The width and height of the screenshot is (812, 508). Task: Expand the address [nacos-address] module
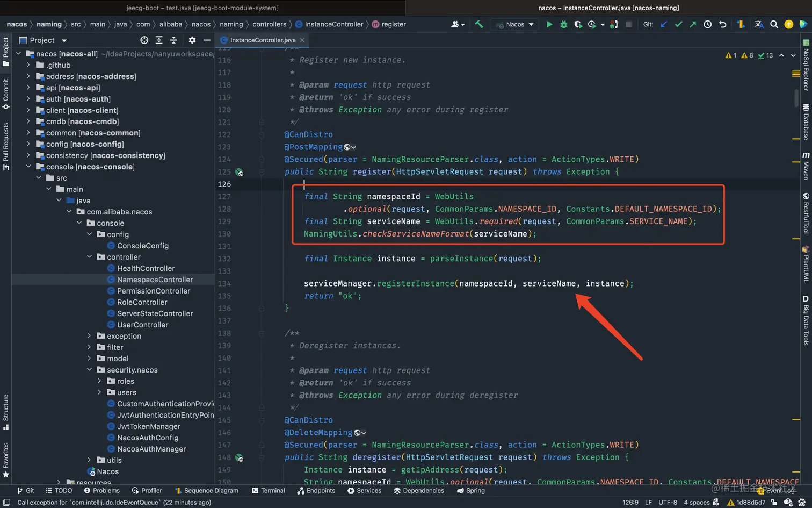[28, 76]
